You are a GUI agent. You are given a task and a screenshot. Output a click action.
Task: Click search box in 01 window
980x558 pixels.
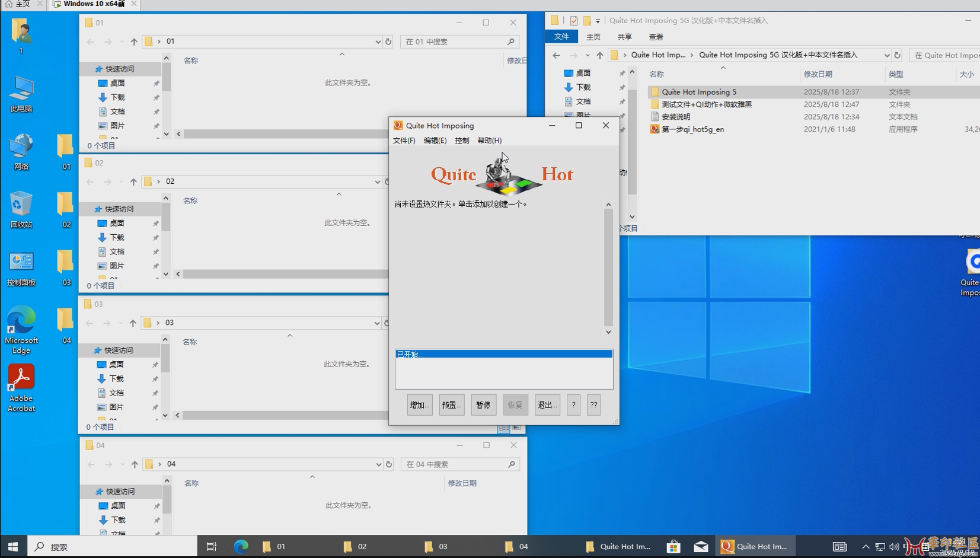pyautogui.click(x=460, y=42)
